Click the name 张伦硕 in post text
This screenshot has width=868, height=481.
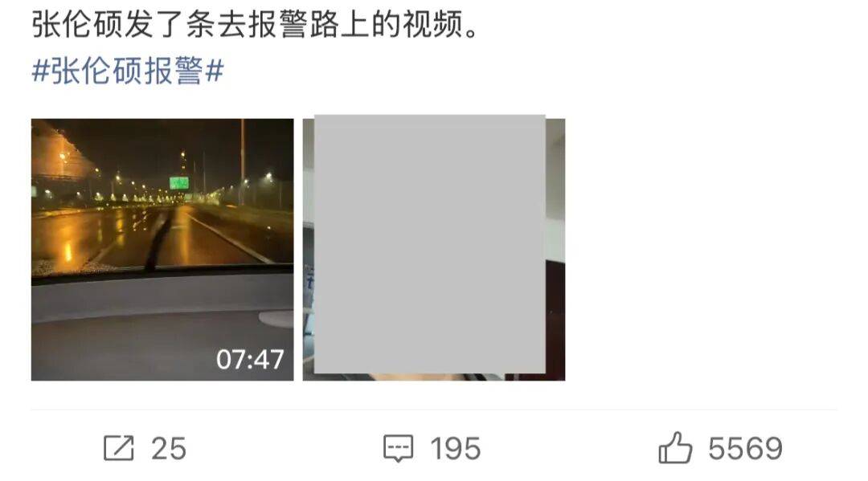(77, 25)
